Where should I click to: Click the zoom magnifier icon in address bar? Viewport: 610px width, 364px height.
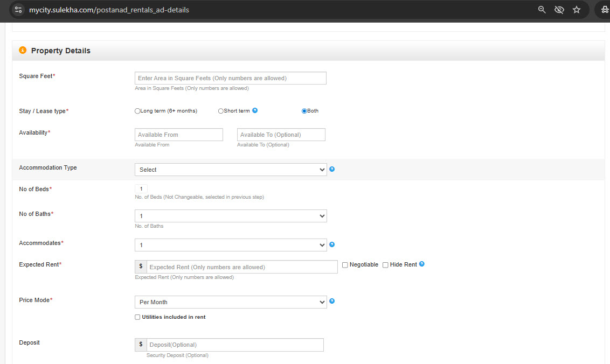pos(542,10)
